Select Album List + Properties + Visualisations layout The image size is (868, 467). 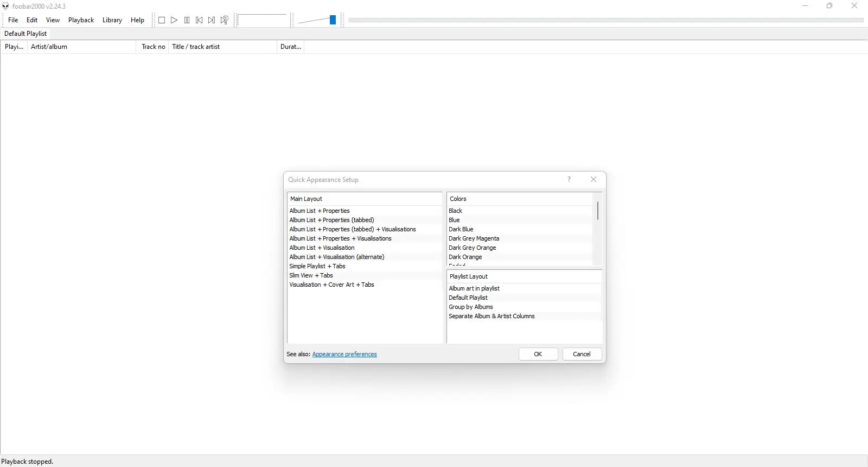pos(365,238)
